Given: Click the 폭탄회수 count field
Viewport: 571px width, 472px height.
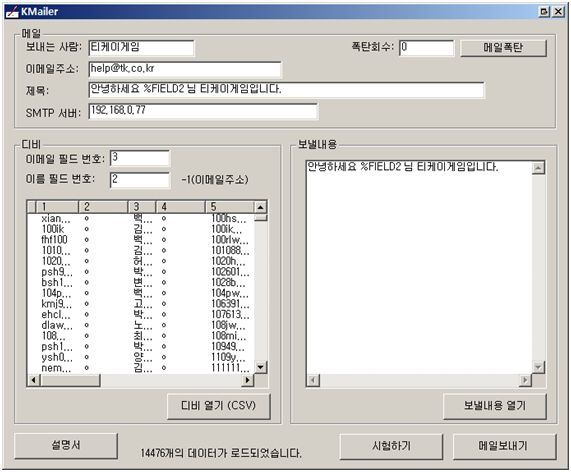Looking at the screenshot, I should pyautogui.click(x=426, y=48).
